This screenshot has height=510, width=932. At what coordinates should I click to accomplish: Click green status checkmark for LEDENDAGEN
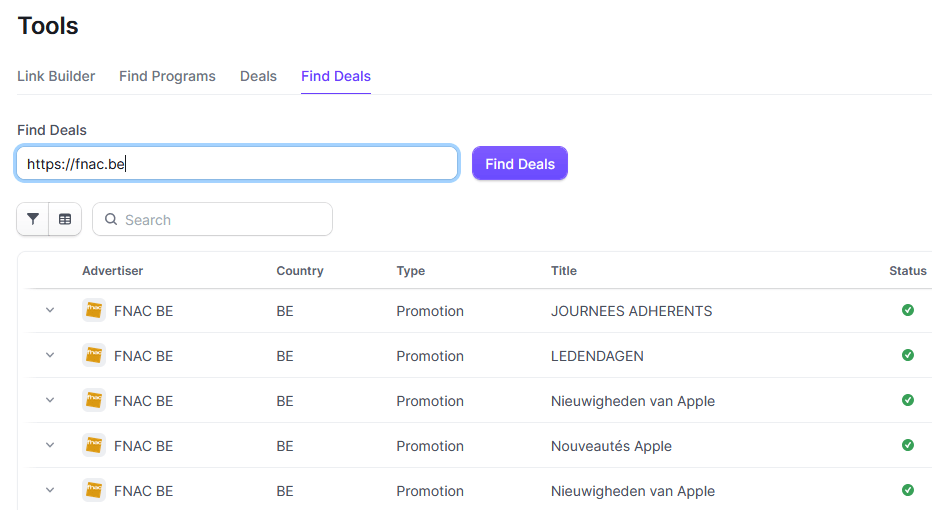tap(907, 356)
